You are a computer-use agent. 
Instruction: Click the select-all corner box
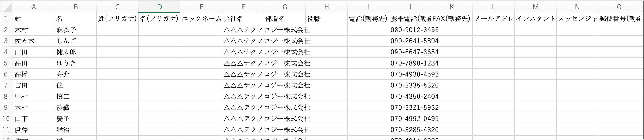[7, 7]
